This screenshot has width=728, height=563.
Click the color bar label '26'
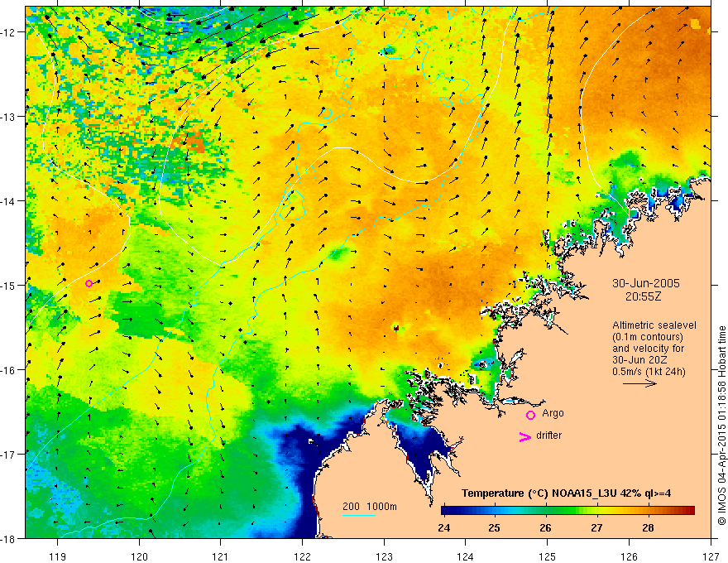pyautogui.click(x=545, y=527)
